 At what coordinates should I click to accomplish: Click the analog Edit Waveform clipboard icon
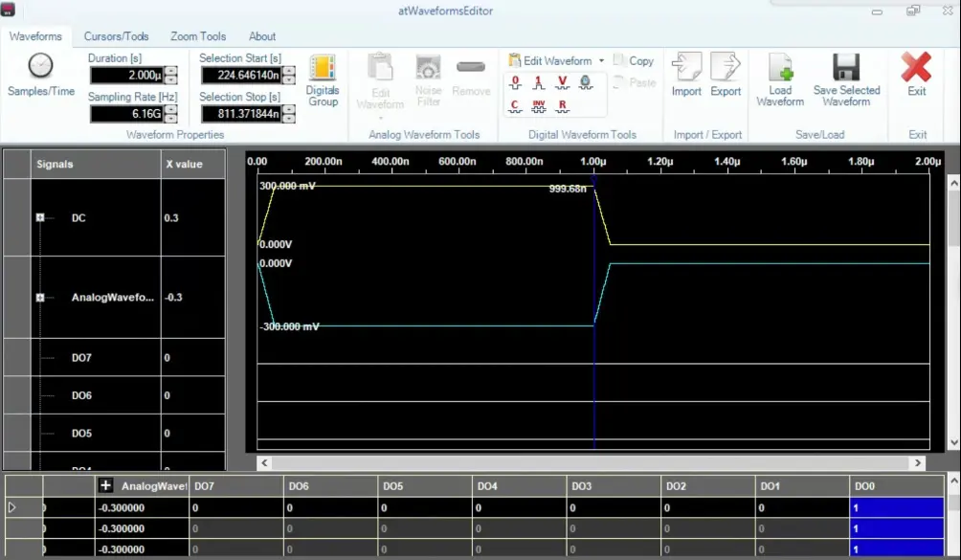click(380, 67)
